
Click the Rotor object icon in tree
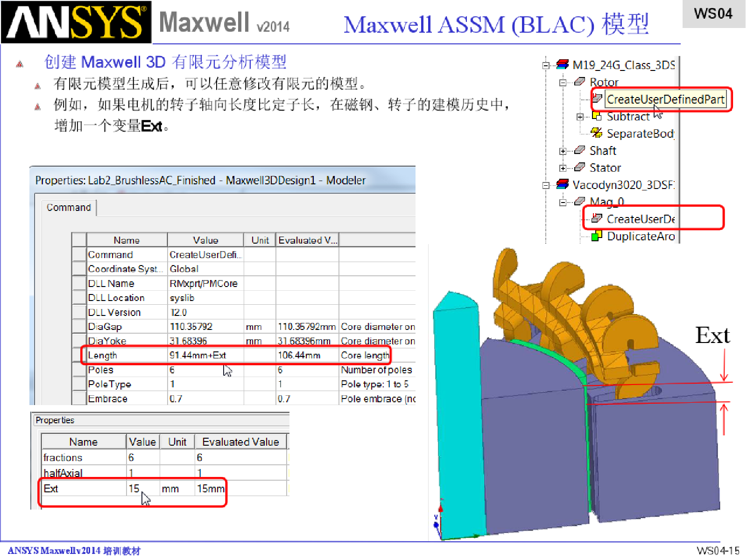pos(579,82)
